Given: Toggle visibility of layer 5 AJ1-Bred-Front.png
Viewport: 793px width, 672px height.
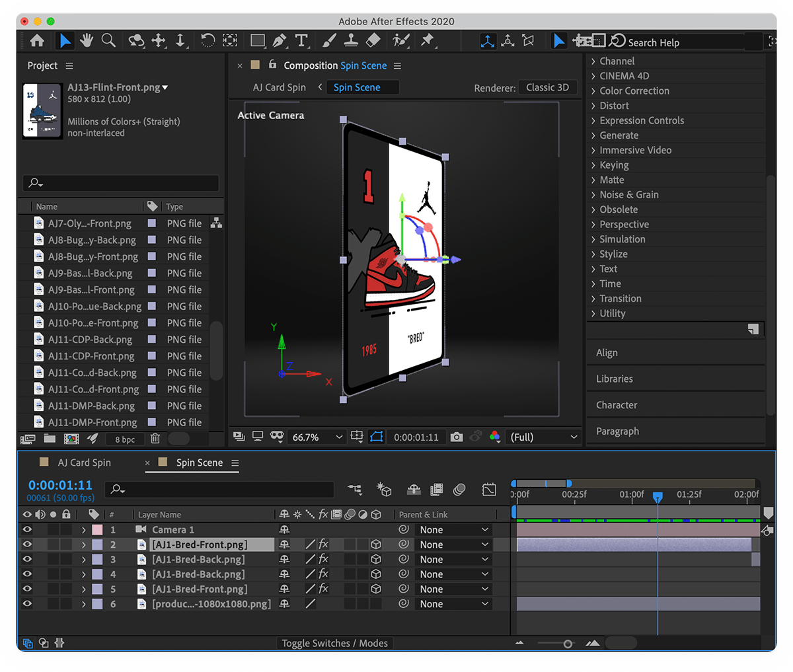Looking at the screenshot, I should (27, 589).
